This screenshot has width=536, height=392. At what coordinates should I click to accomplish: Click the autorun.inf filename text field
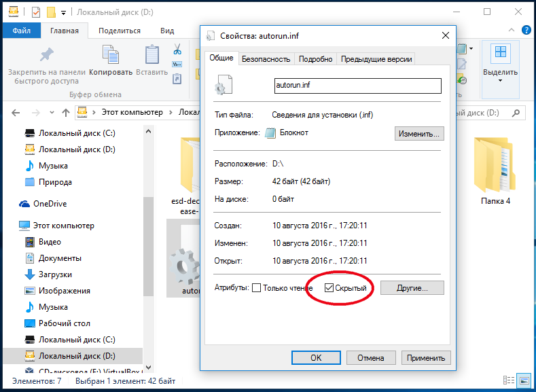point(357,86)
